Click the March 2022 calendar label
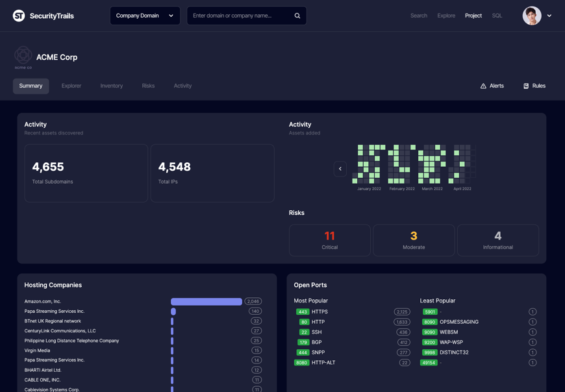This screenshot has width=565, height=392. (432, 189)
